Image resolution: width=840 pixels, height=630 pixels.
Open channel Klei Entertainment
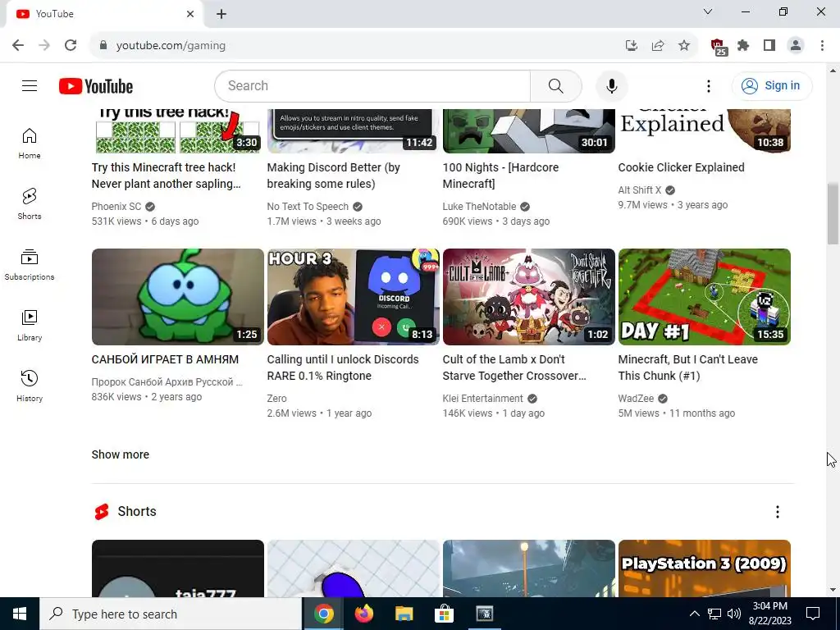tap(482, 399)
